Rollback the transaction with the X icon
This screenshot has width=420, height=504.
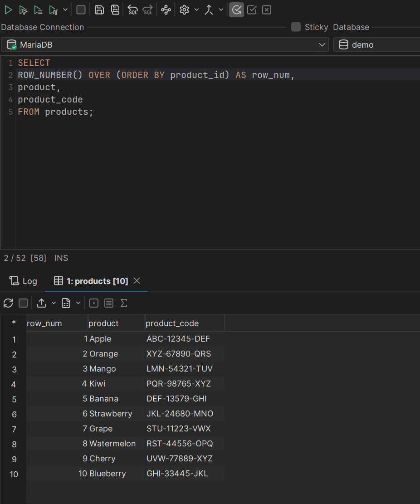coord(267,10)
